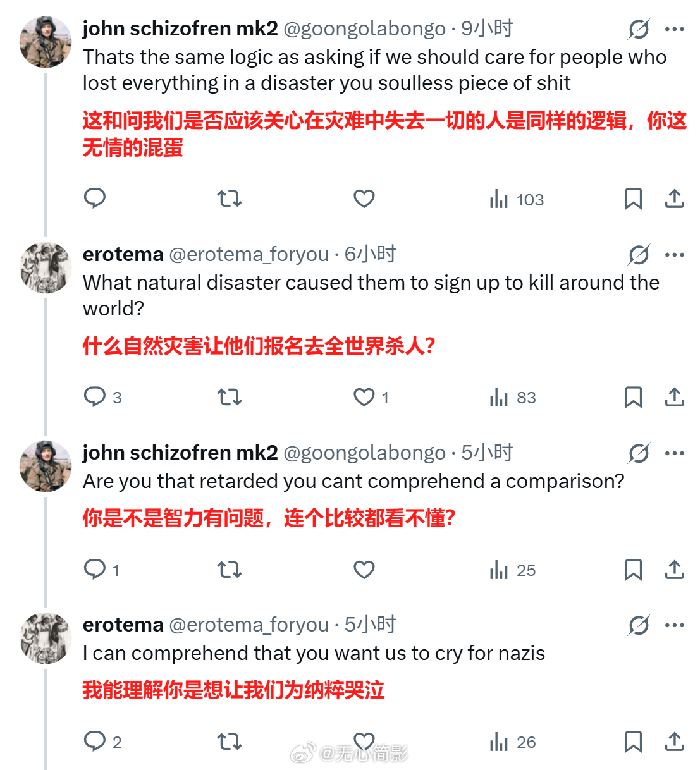This screenshot has width=700, height=770.
Task: Like the 'cry for nazis' tweet
Action: pyautogui.click(x=364, y=742)
